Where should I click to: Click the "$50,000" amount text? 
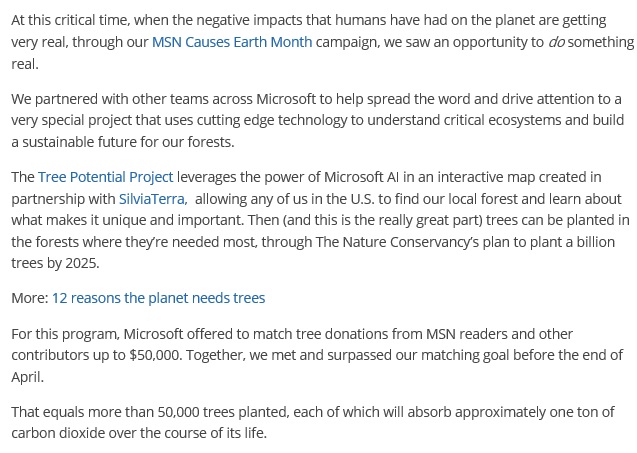154,355
